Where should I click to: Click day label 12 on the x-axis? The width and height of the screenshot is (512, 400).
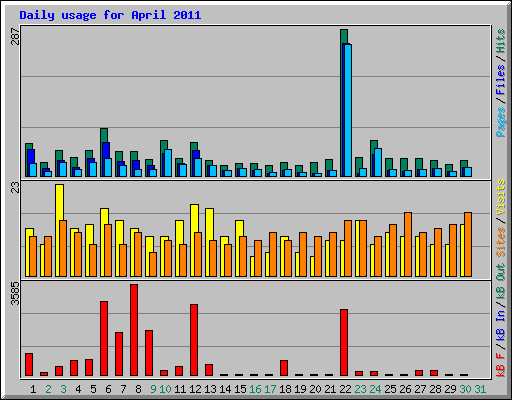click(x=195, y=389)
